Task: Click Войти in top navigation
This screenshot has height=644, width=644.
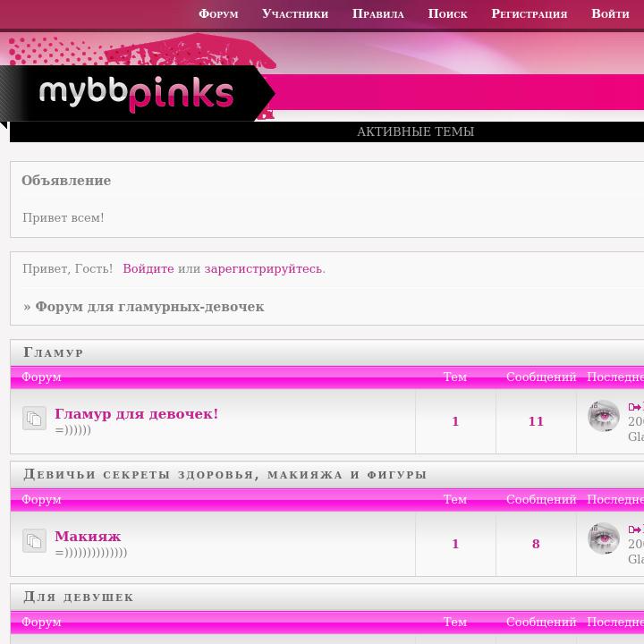Action: coord(610,13)
